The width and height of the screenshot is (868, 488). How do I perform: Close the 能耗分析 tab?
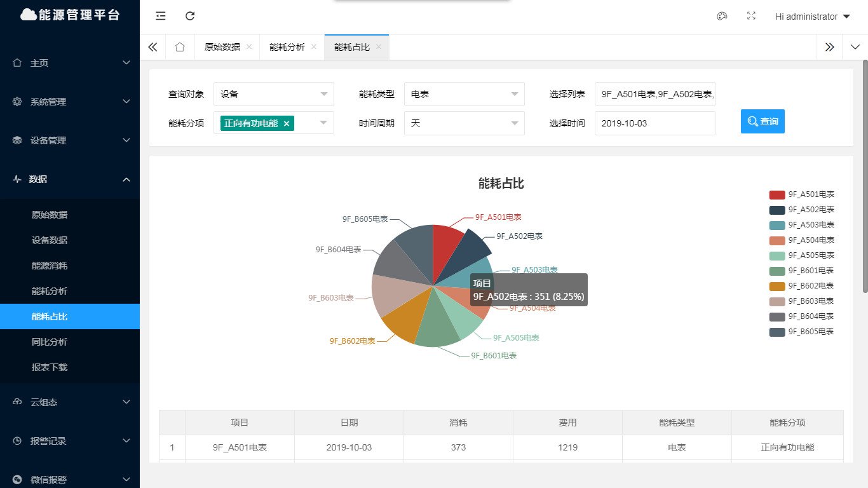[x=314, y=47]
